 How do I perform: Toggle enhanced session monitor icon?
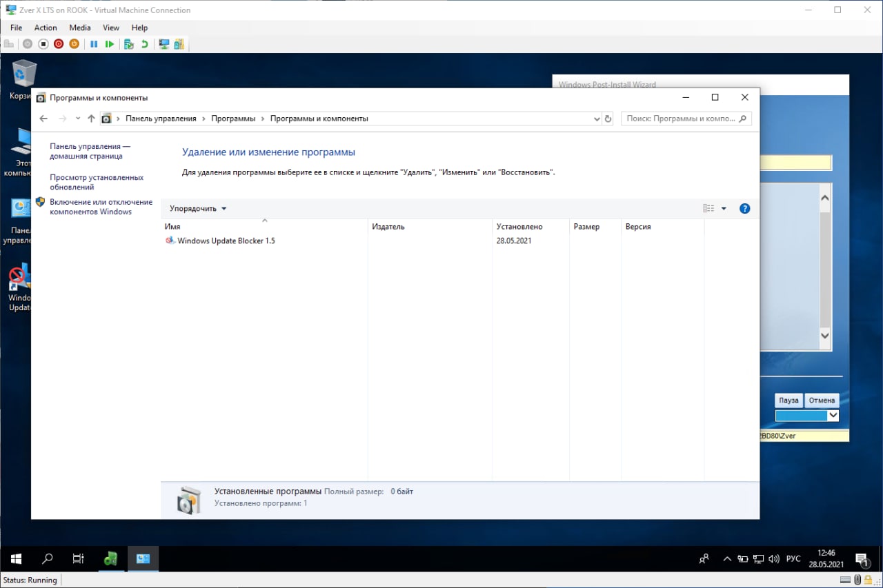[x=164, y=44]
